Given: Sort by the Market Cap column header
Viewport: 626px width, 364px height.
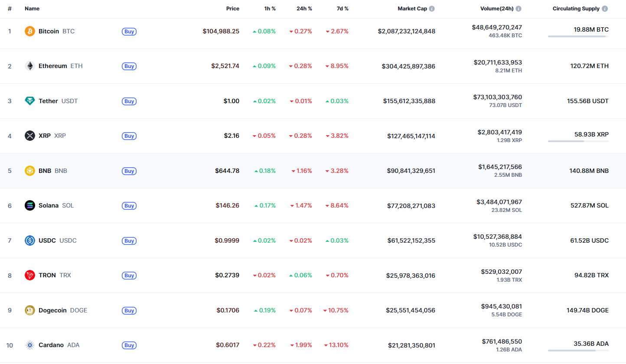Looking at the screenshot, I should (x=412, y=9).
